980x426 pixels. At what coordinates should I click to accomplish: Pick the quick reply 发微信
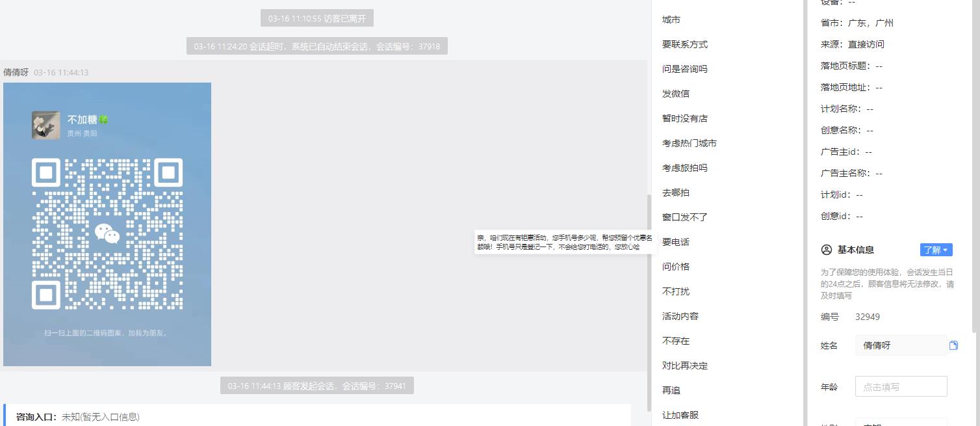click(676, 94)
